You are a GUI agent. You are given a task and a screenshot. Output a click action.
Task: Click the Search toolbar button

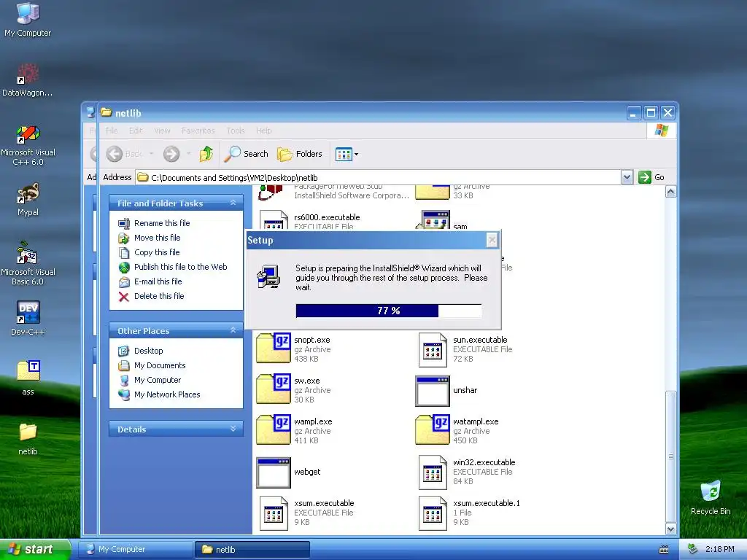click(246, 154)
